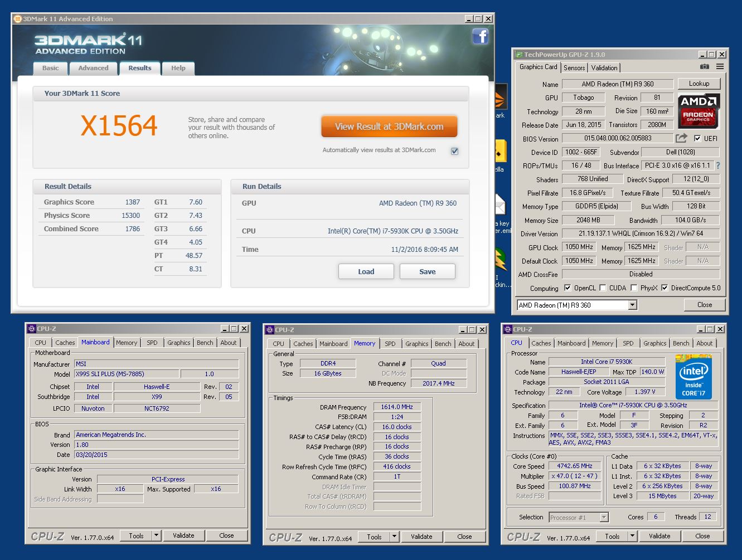Click the Lookup button in GPU-Z
Screen dimensions: 742x560
point(699,84)
